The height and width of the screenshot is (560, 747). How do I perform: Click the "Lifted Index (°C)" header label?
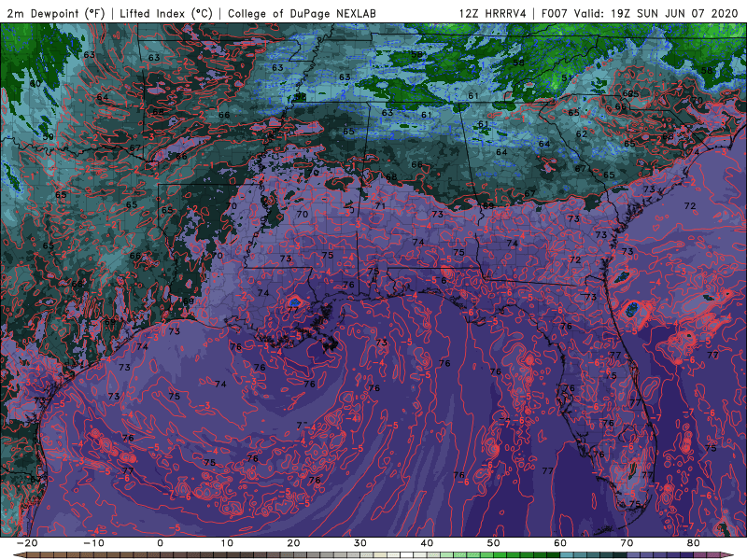(x=166, y=13)
